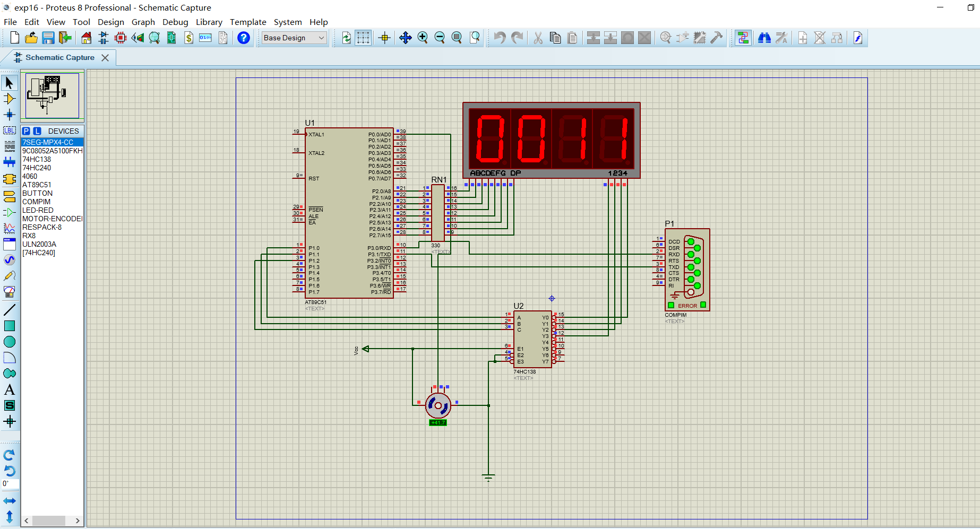Zoom in with the plus magnifier
Viewport: 980px width, 529px height.
pyautogui.click(x=423, y=38)
